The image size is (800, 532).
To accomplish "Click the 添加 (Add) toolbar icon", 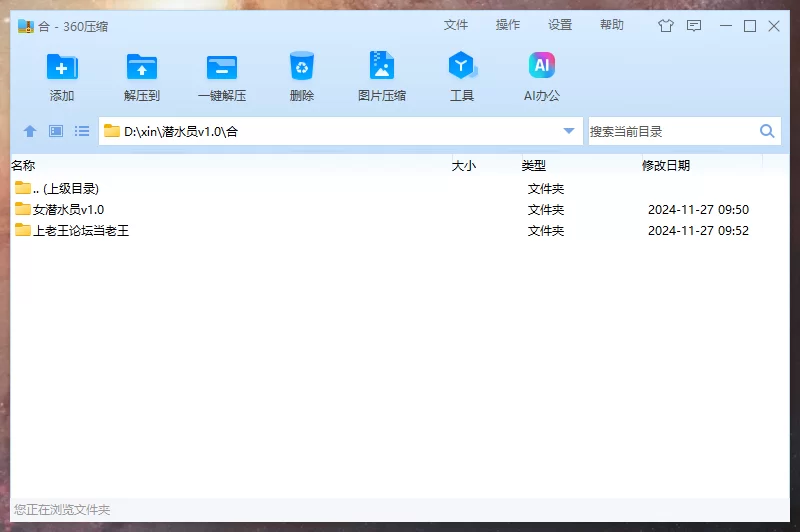I will (62, 68).
